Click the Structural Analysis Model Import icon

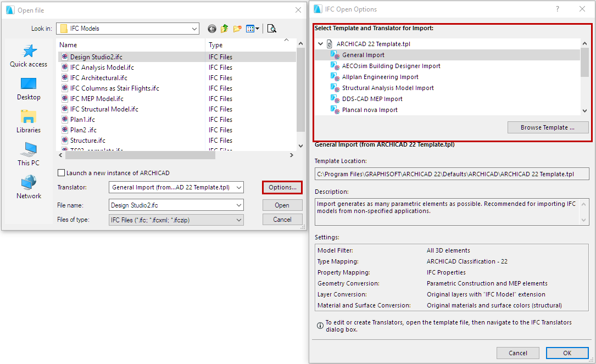tap(335, 88)
